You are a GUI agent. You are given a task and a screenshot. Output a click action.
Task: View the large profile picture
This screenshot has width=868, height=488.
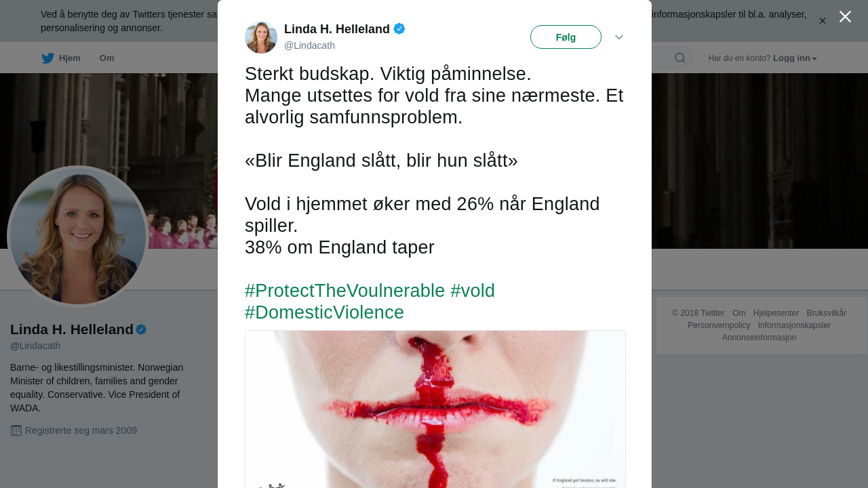click(78, 237)
